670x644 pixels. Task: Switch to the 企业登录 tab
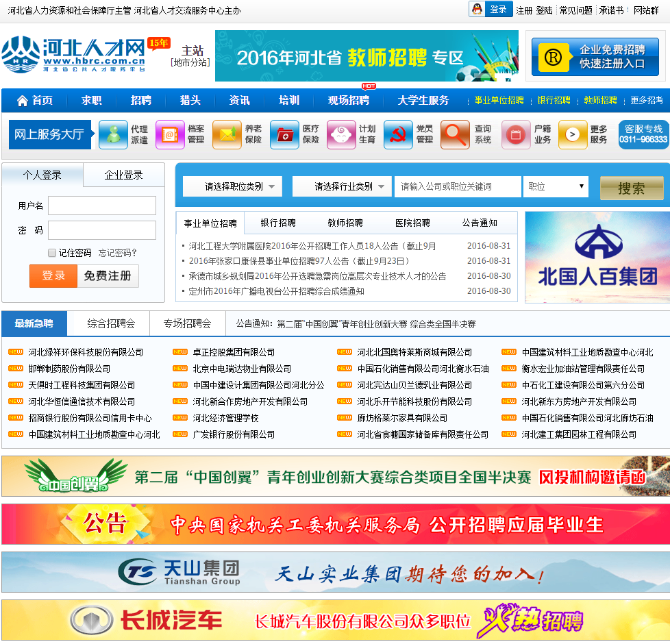(123, 175)
